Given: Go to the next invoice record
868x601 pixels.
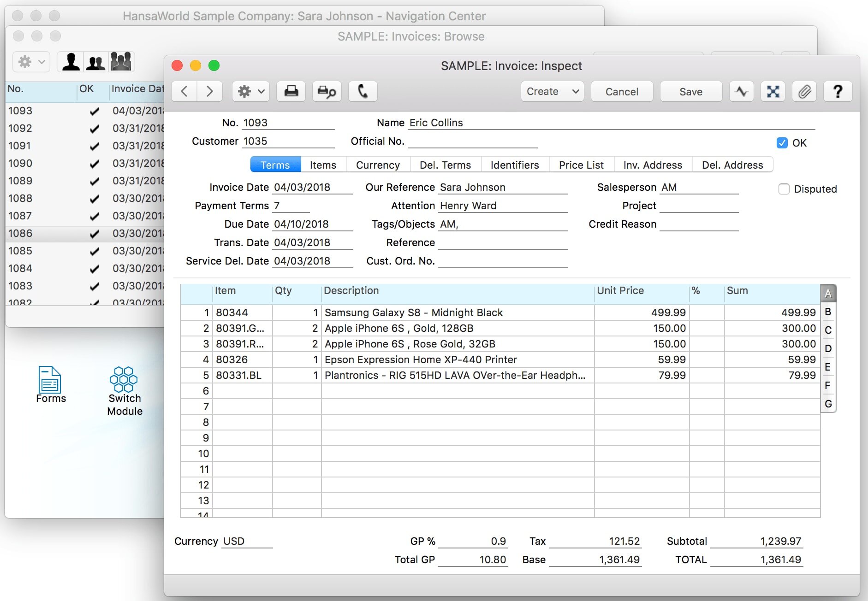Looking at the screenshot, I should click(210, 91).
